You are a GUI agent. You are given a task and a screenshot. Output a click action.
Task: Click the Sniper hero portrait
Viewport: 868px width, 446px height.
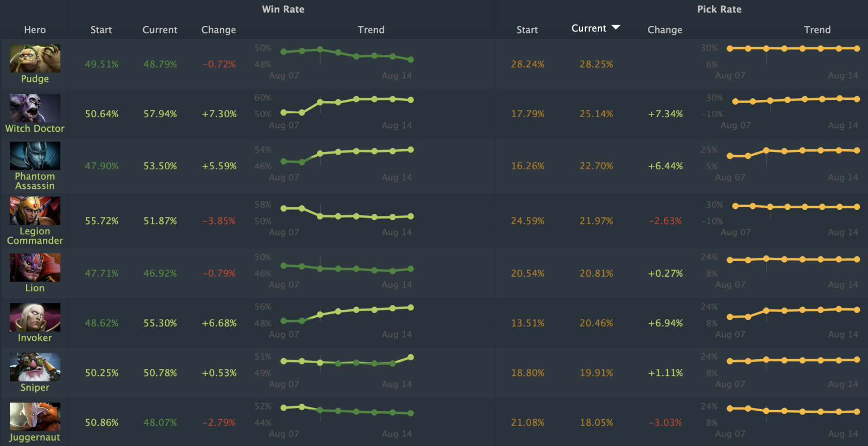coord(35,367)
